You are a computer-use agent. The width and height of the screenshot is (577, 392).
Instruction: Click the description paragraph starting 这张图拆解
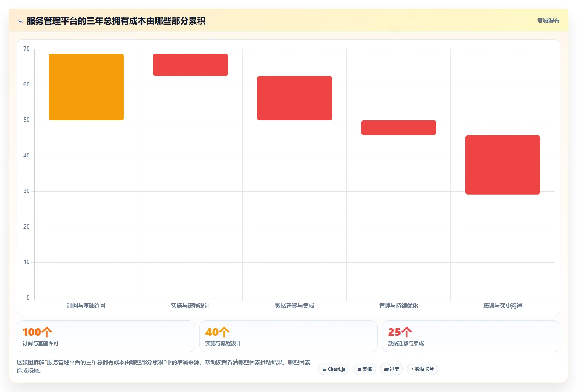[x=164, y=366]
